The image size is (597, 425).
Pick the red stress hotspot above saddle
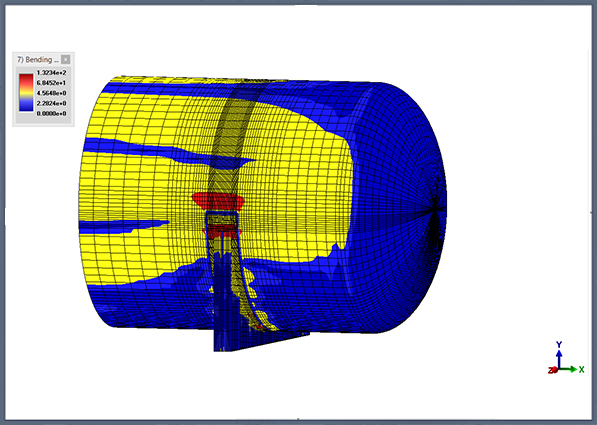click(x=218, y=201)
